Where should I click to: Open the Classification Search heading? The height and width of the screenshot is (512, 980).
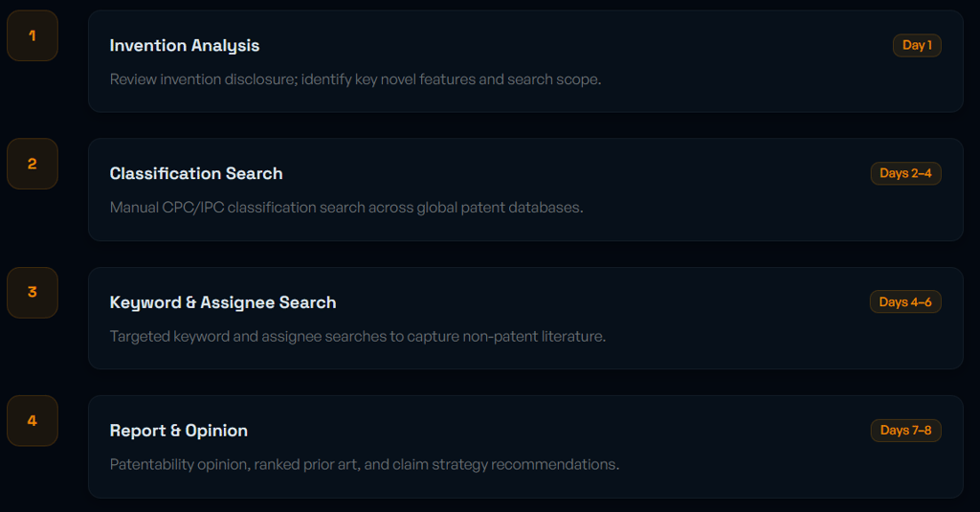(196, 174)
